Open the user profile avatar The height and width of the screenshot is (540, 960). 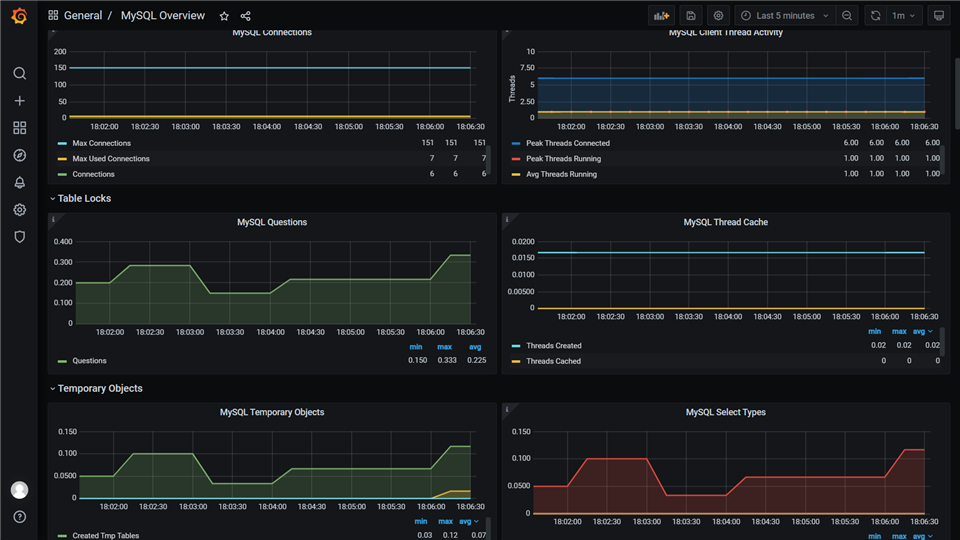[20, 490]
